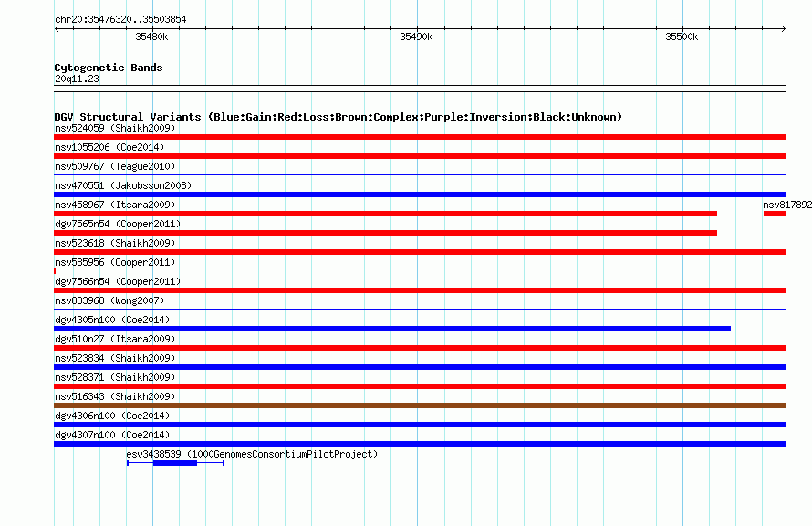This screenshot has width=812, height=526.
Task: Click the nsv524059 (Shaikh2009) label
Action: point(115,128)
